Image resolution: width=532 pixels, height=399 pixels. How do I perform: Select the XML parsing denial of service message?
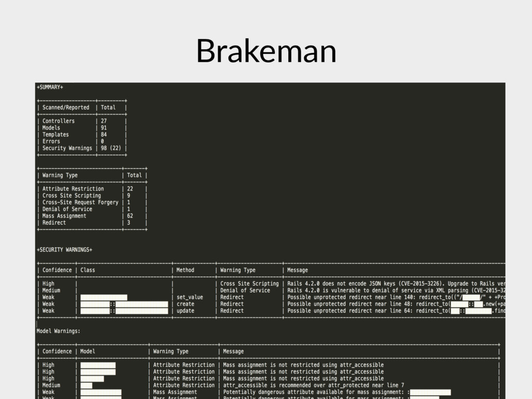[x=396, y=290]
